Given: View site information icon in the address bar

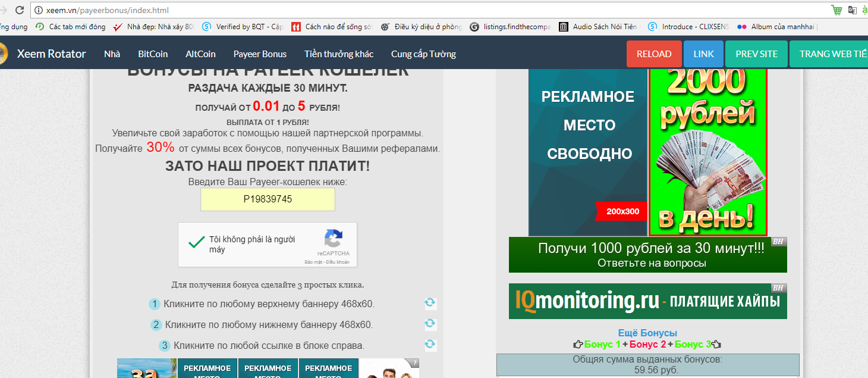Looking at the screenshot, I should click(x=39, y=10).
